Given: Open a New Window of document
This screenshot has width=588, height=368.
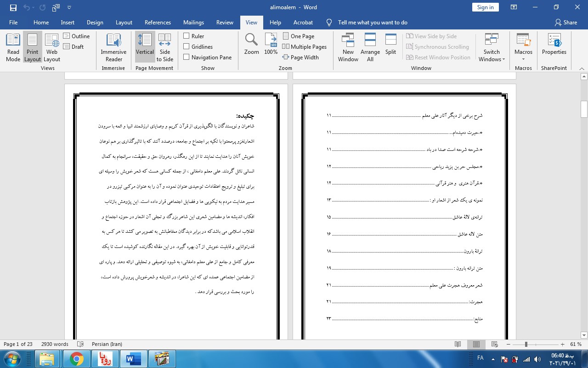Looking at the screenshot, I should click(348, 47).
